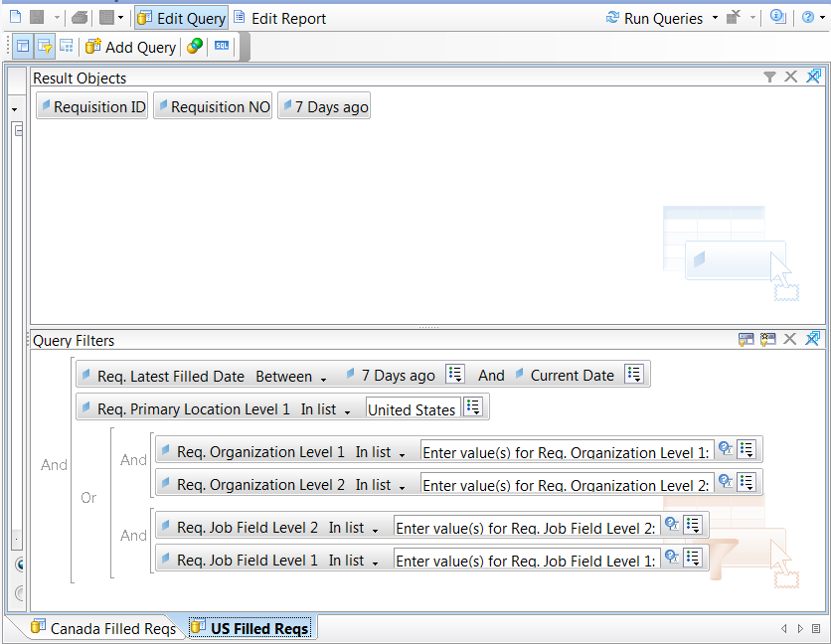Viewport: 831px width, 644px height.
Task: Open the Purge Data dropdown arrow
Action: [x=752, y=18]
